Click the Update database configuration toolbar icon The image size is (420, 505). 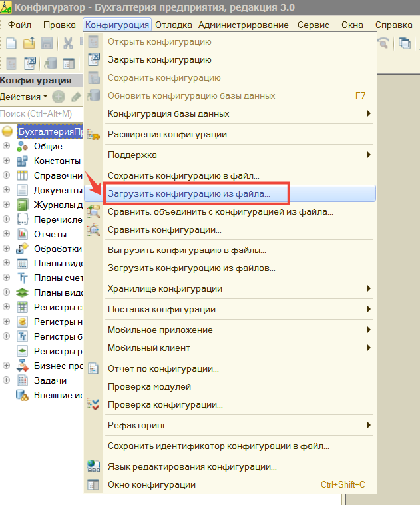51,63
